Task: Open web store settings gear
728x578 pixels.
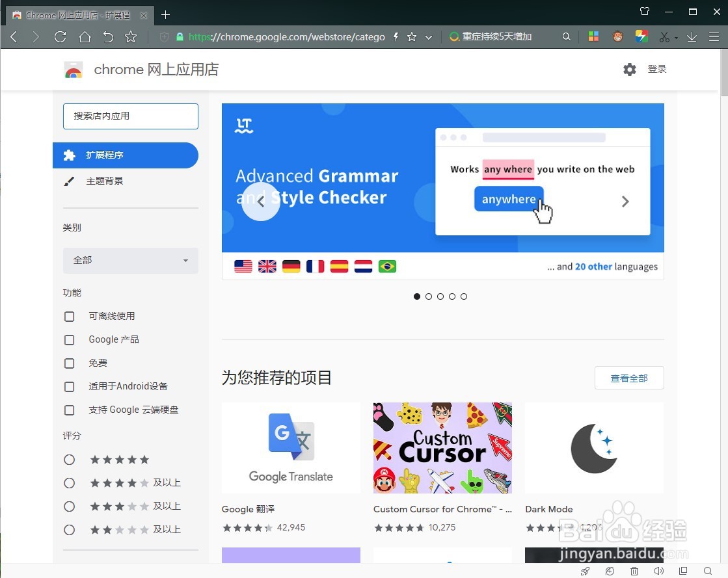Action: (x=630, y=70)
